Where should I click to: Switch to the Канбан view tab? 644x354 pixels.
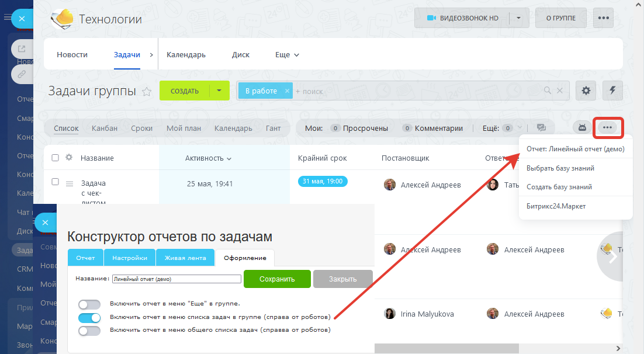point(105,128)
